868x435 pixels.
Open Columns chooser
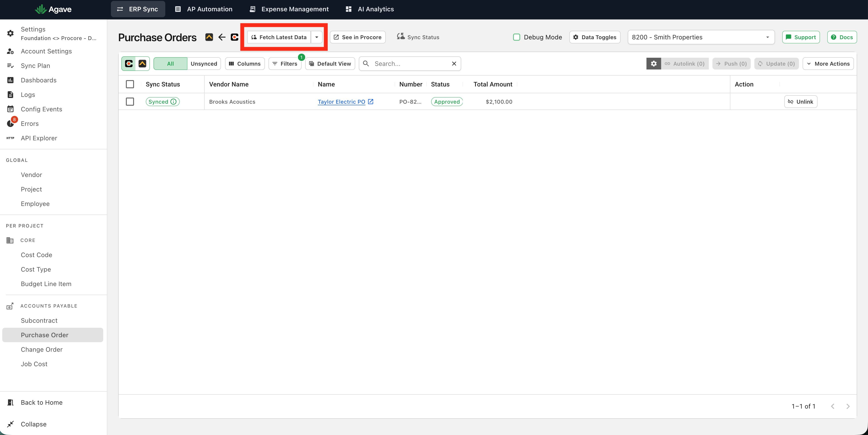coord(245,64)
